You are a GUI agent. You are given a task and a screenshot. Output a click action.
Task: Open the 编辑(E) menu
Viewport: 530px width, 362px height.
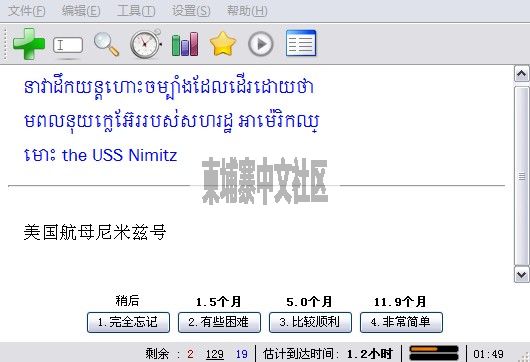(x=81, y=11)
